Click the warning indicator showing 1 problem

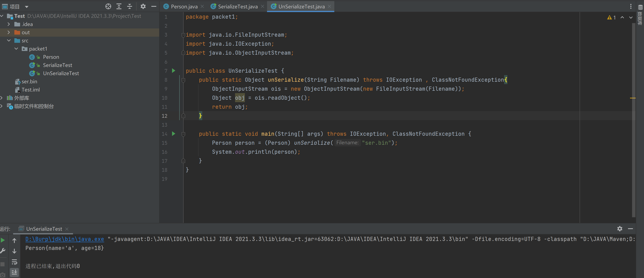(x=611, y=17)
